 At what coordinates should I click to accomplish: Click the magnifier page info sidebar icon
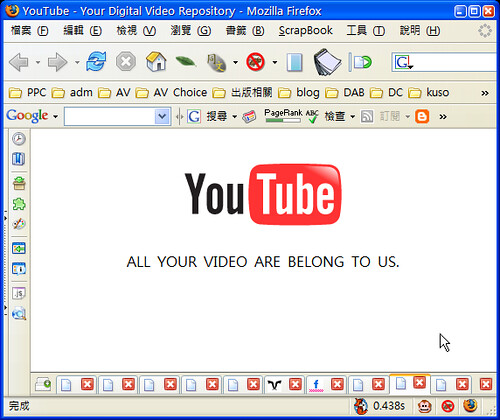click(x=19, y=313)
